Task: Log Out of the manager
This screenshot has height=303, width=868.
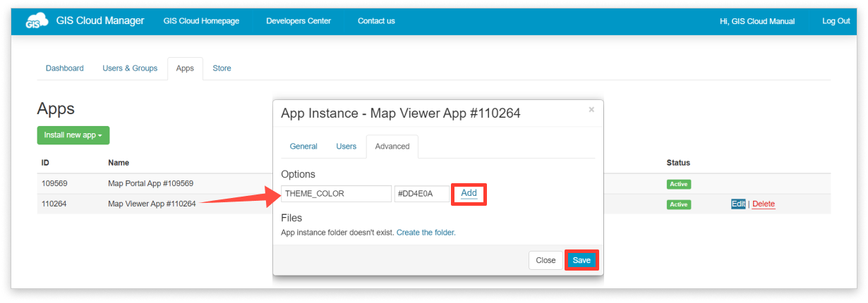Action: 836,21
